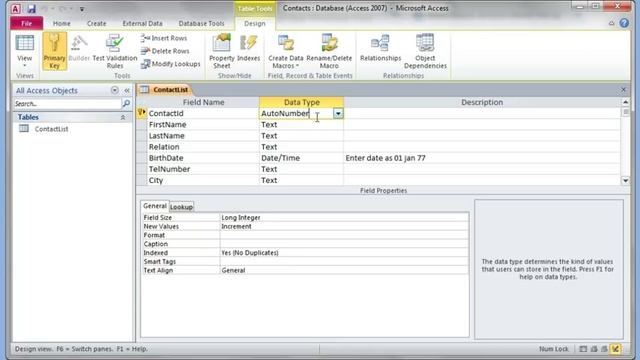Image resolution: width=640 pixels, height=360 pixels.
Task: Collapse the Tables group
Action: tap(123, 117)
